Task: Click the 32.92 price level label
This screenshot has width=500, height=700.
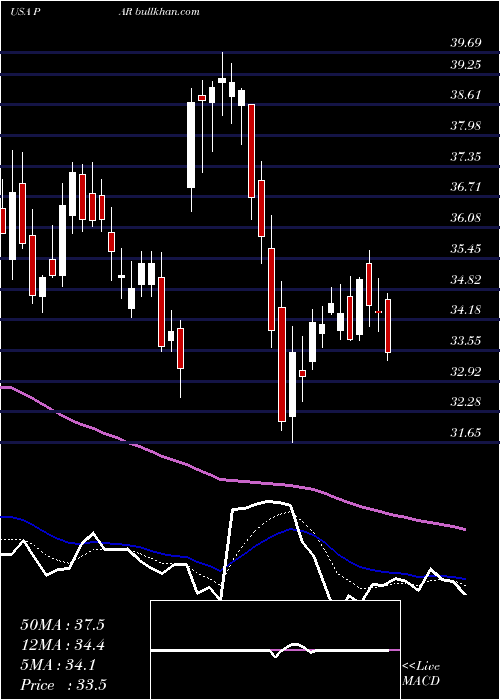Action: (x=466, y=372)
